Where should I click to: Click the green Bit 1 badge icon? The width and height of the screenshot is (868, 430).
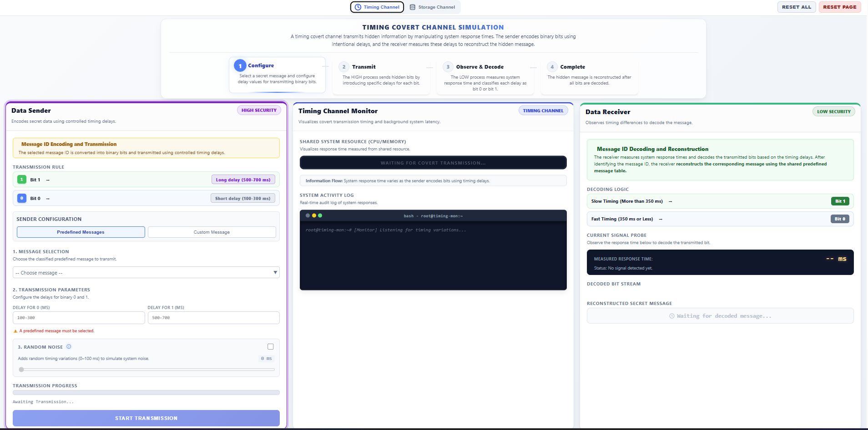tap(21, 180)
